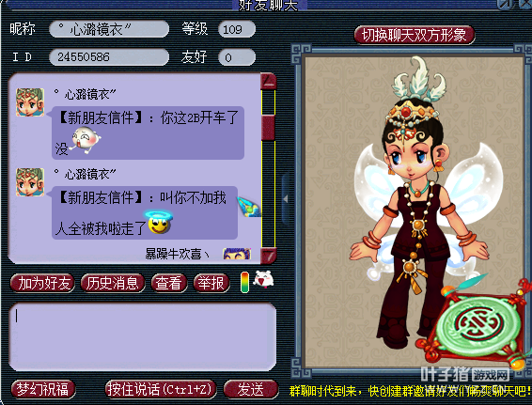Click the chat scrollbar up arrow
This screenshot has height=405, width=532.
click(269, 82)
